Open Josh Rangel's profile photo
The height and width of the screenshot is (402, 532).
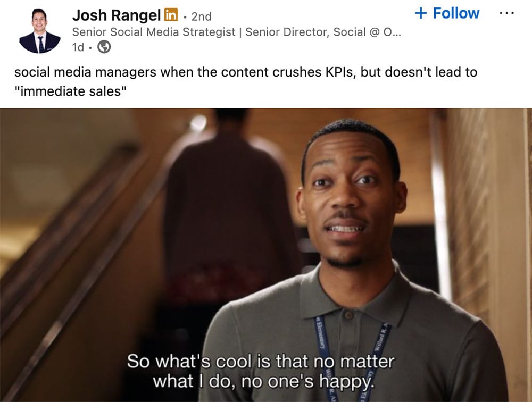coord(40,31)
